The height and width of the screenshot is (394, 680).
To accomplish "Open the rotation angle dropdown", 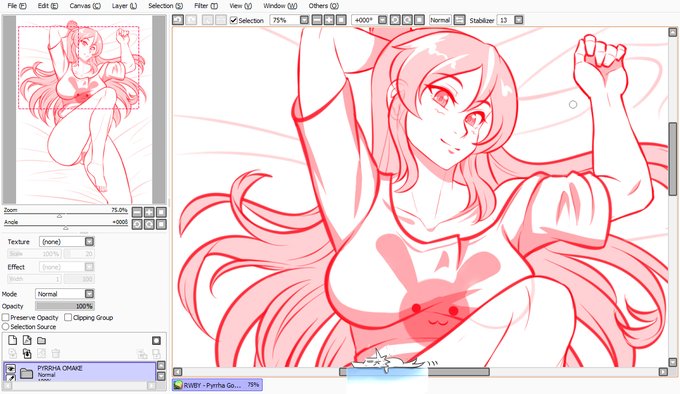I will point(382,20).
